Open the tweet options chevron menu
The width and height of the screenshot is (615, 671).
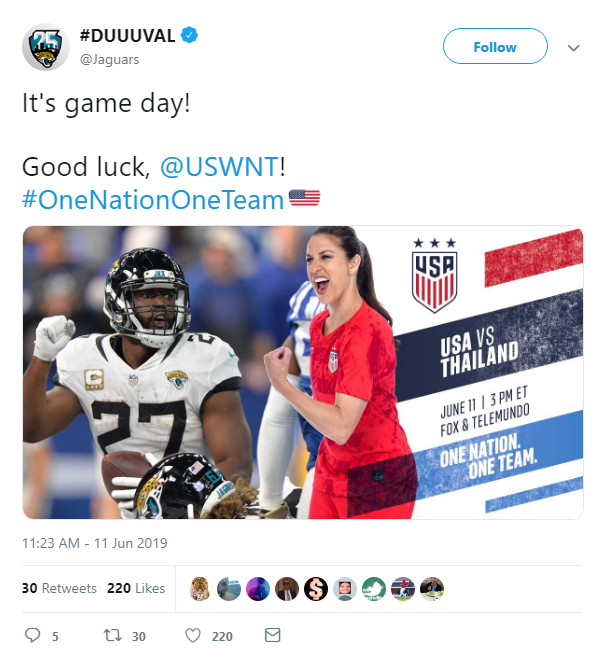point(573,48)
